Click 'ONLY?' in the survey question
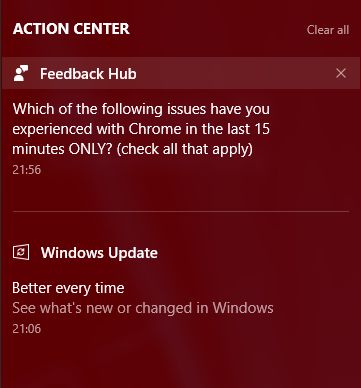361x388 pixels. click(x=91, y=149)
